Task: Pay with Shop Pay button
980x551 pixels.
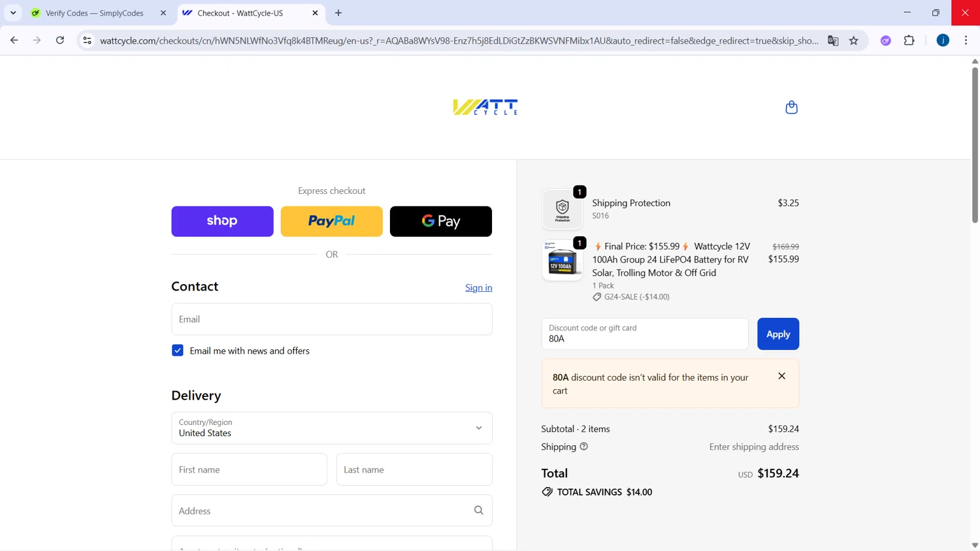Action: point(222,221)
